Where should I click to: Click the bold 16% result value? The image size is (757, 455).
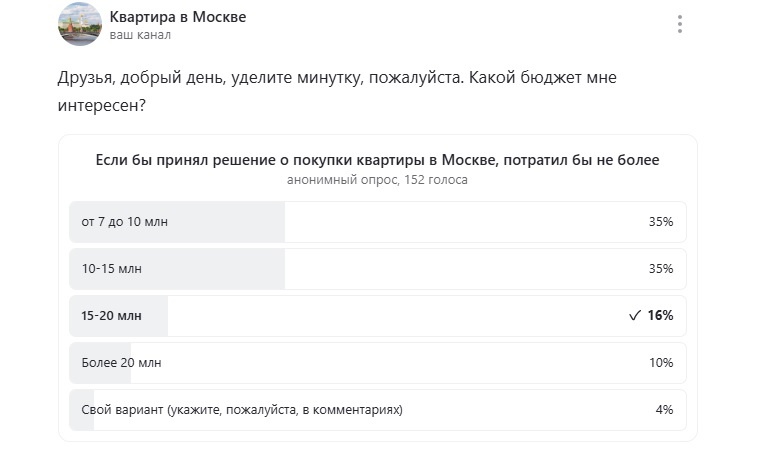(660, 316)
